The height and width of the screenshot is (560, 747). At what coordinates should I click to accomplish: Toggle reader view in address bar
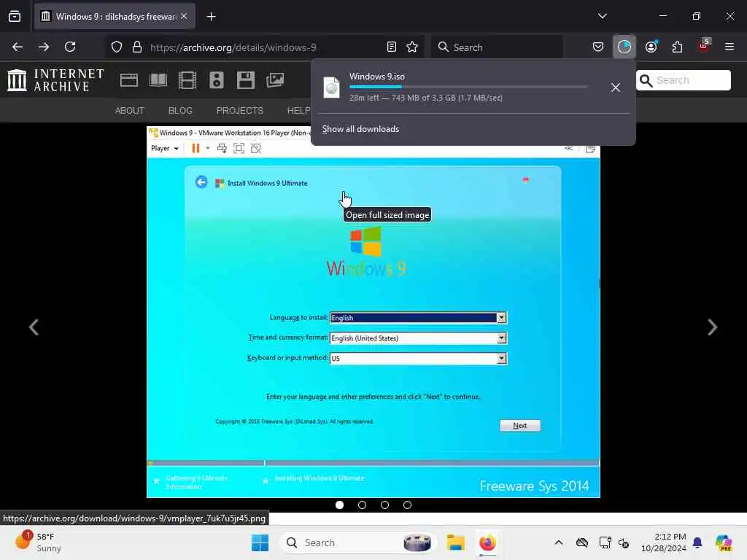(392, 47)
